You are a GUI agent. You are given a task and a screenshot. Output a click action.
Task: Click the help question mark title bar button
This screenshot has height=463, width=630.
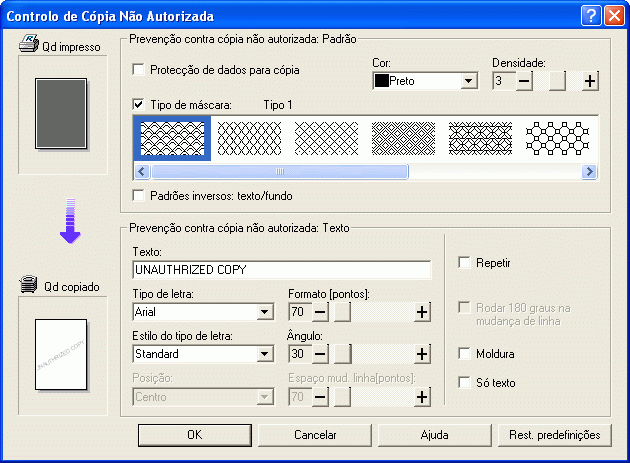(x=591, y=16)
